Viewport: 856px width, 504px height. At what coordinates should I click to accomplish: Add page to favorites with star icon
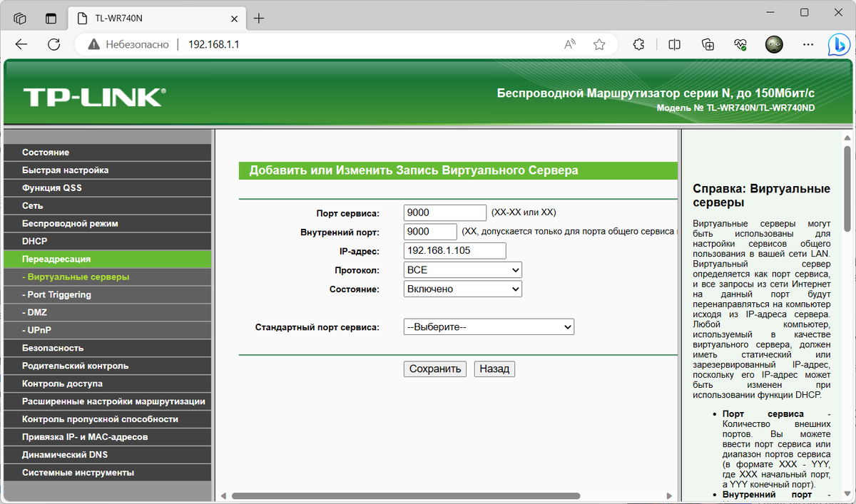[x=599, y=44]
